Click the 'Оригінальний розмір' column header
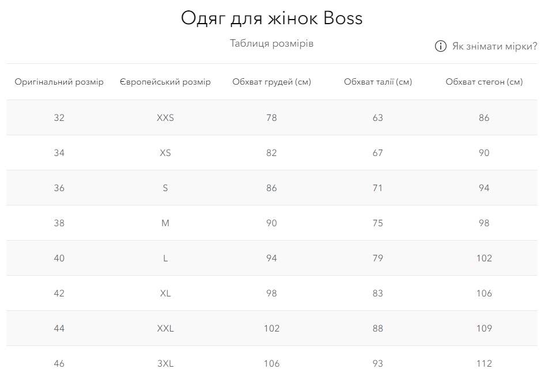The image size is (556, 392). pos(59,82)
